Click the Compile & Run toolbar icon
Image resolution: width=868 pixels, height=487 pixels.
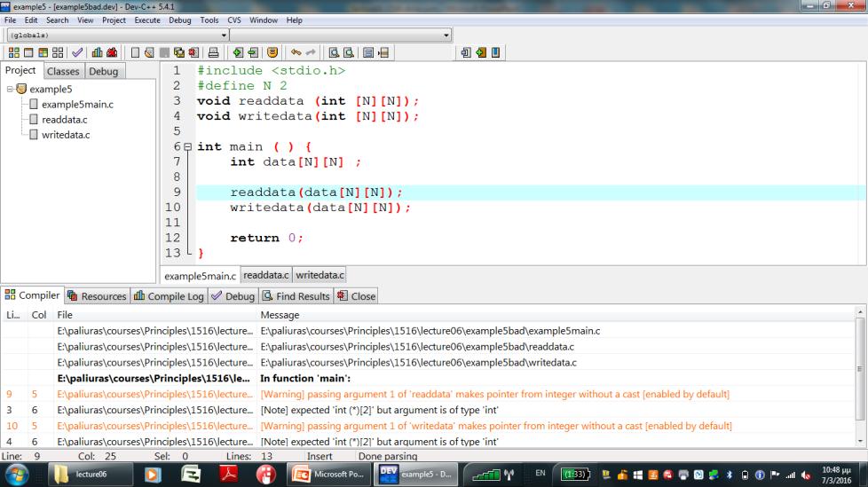[43, 52]
